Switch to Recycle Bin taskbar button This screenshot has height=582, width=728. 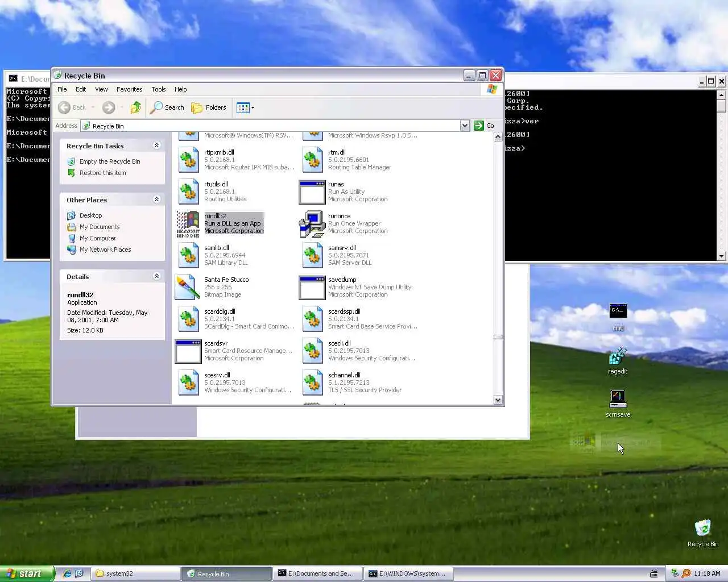click(x=227, y=573)
